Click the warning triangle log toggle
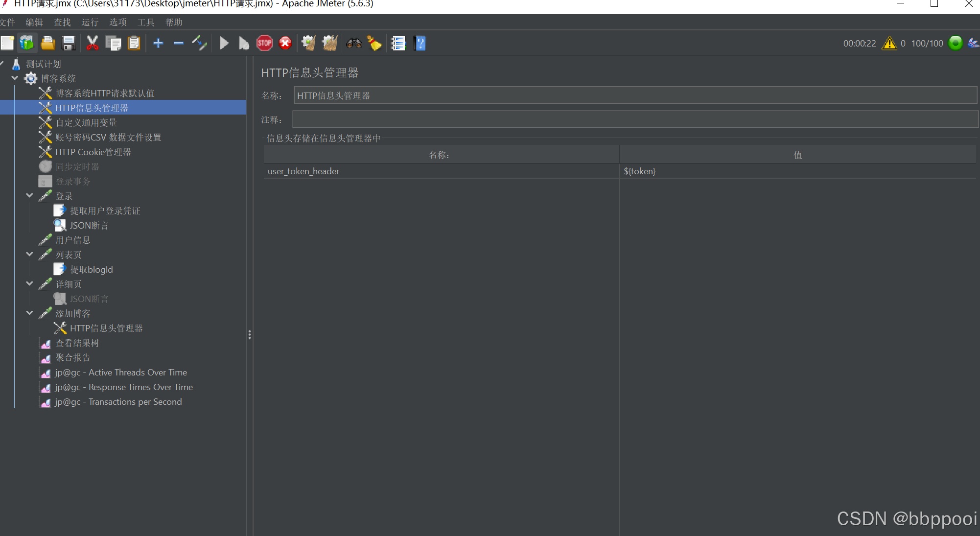The height and width of the screenshot is (536, 980). coord(889,43)
